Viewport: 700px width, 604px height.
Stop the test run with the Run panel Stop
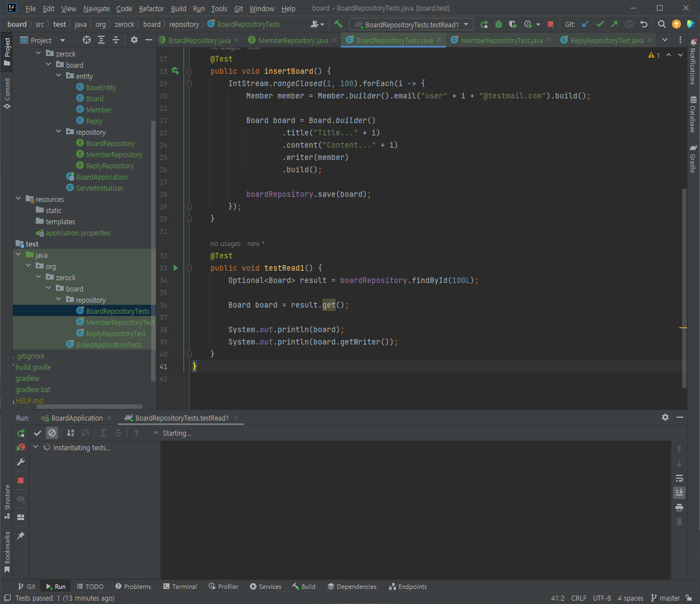click(x=21, y=480)
